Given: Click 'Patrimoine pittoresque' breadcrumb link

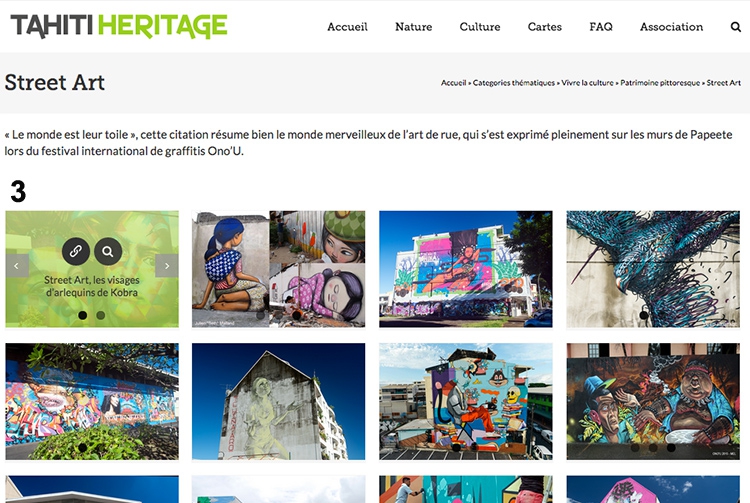Looking at the screenshot, I should point(660,83).
